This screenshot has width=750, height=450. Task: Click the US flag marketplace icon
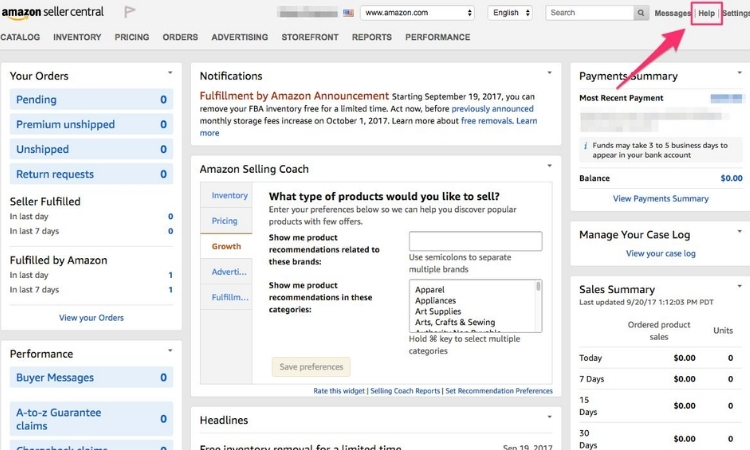(x=348, y=13)
